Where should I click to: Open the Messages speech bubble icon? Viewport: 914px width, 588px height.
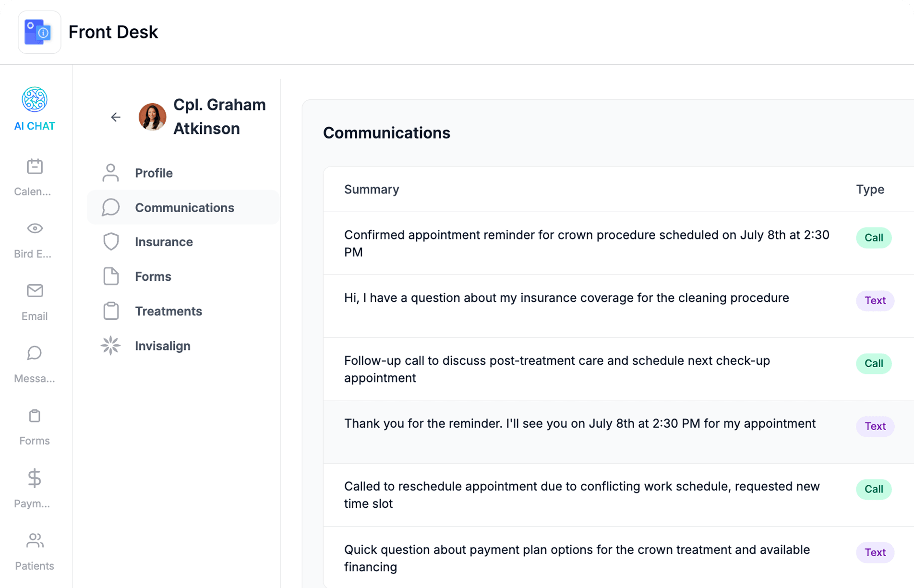pyautogui.click(x=35, y=353)
